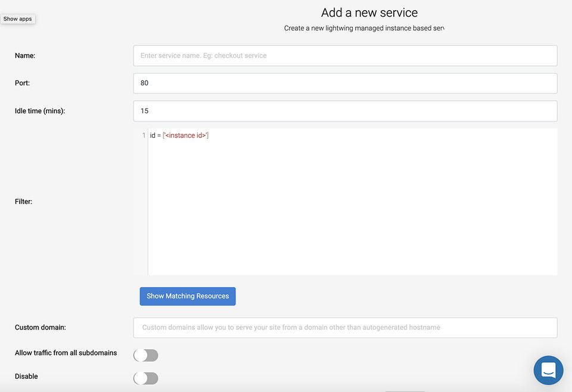Click Show Matching Resources button
This screenshot has height=392, width=572.
pyautogui.click(x=188, y=296)
